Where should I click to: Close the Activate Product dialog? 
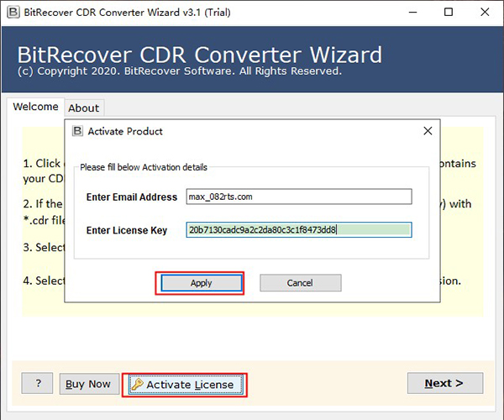pos(428,131)
